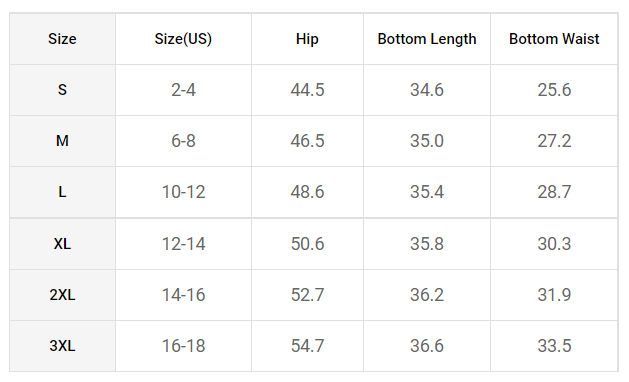
Task: Select the Bottom Length header cell
Action: click(427, 39)
